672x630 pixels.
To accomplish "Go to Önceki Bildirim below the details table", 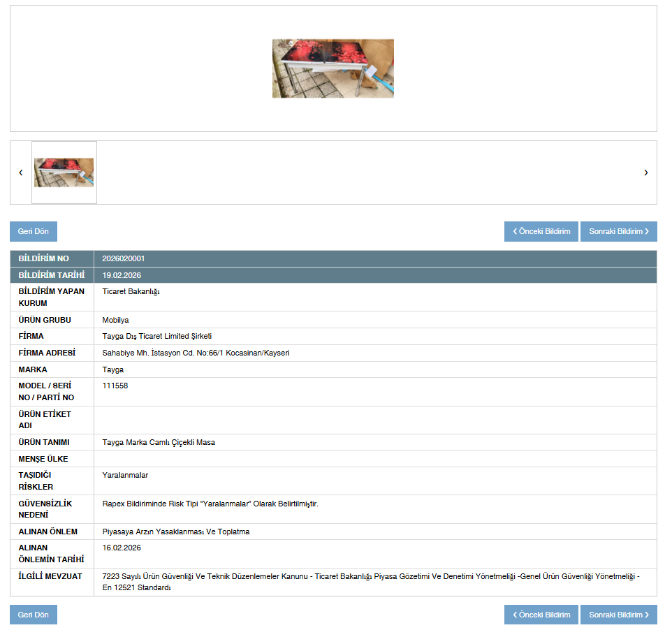I will point(541,615).
